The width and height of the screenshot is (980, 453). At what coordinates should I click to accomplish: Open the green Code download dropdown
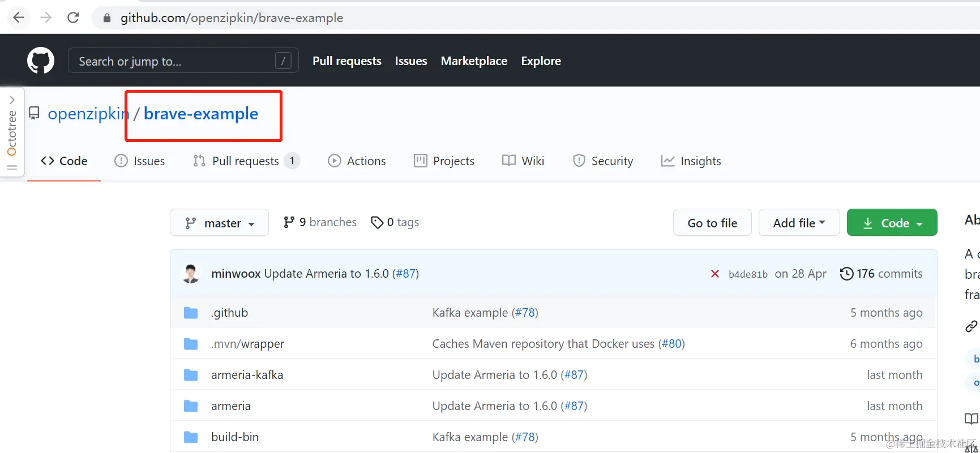click(892, 223)
